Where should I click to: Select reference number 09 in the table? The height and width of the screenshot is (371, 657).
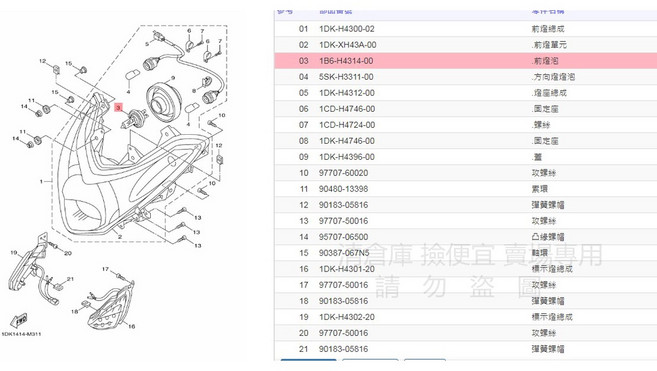point(304,157)
